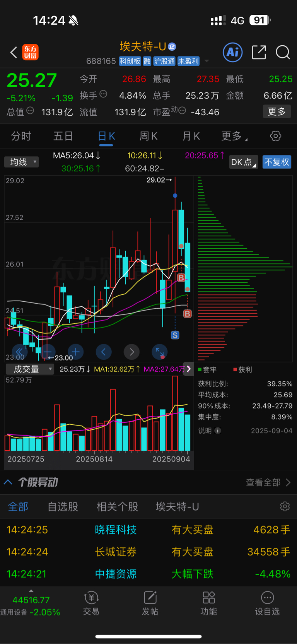Select the 相关个股 filter tab
Image resolution: width=297 pixels, height=644 pixels.
pyautogui.click(x=117, y=507)
